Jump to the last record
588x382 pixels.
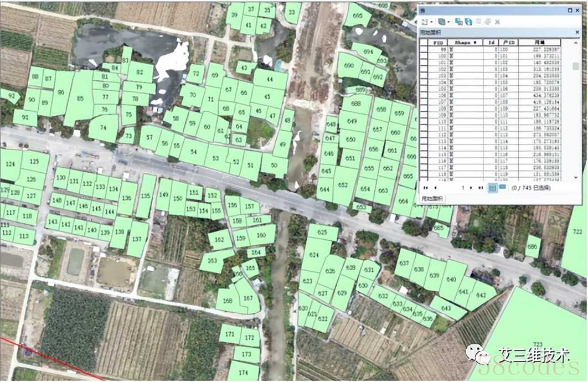pyautogui.click(x=480, y=188)
